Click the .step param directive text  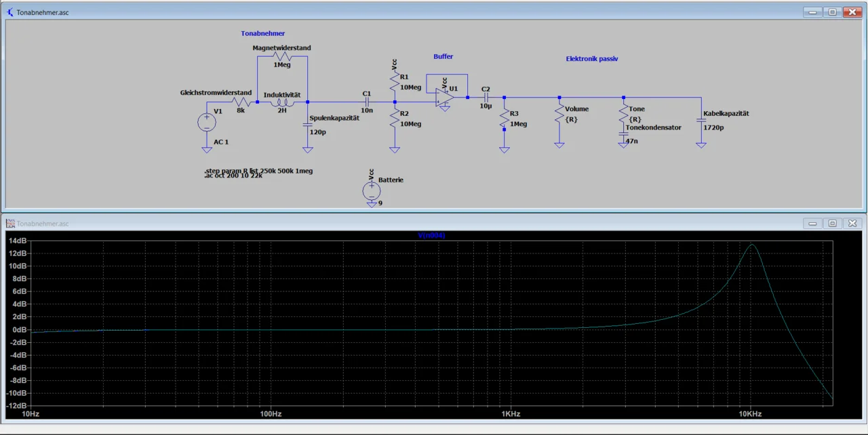tap(258, 171)
